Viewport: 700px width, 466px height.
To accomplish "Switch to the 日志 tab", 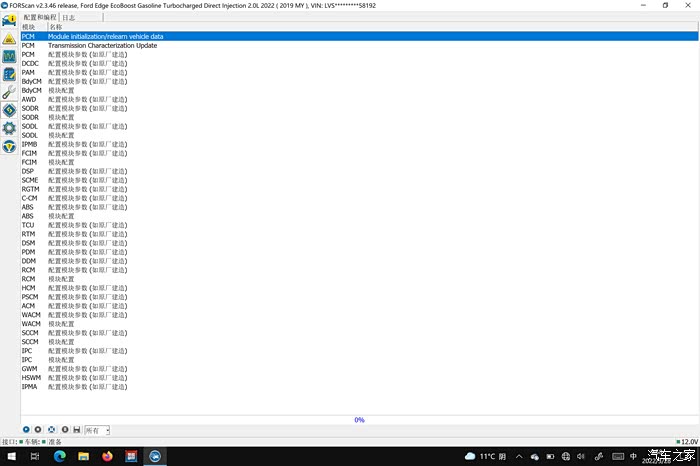I will click(x=68, y=18).
